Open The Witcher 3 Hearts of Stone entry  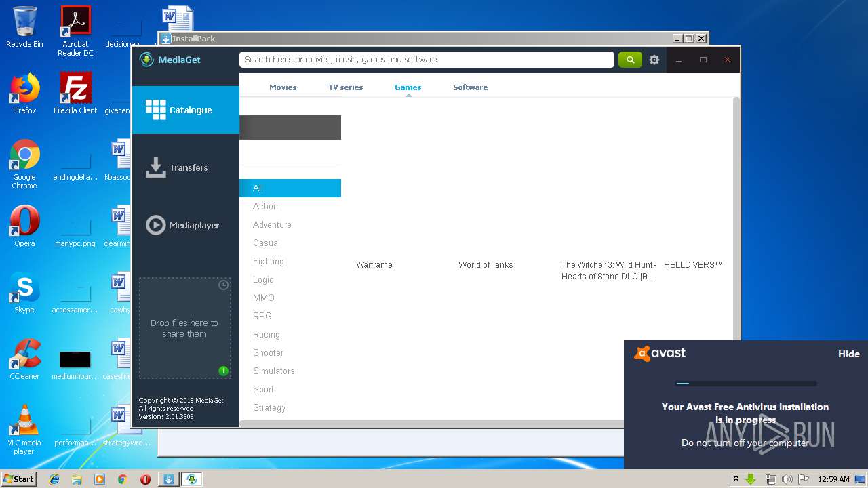(609, 270)
